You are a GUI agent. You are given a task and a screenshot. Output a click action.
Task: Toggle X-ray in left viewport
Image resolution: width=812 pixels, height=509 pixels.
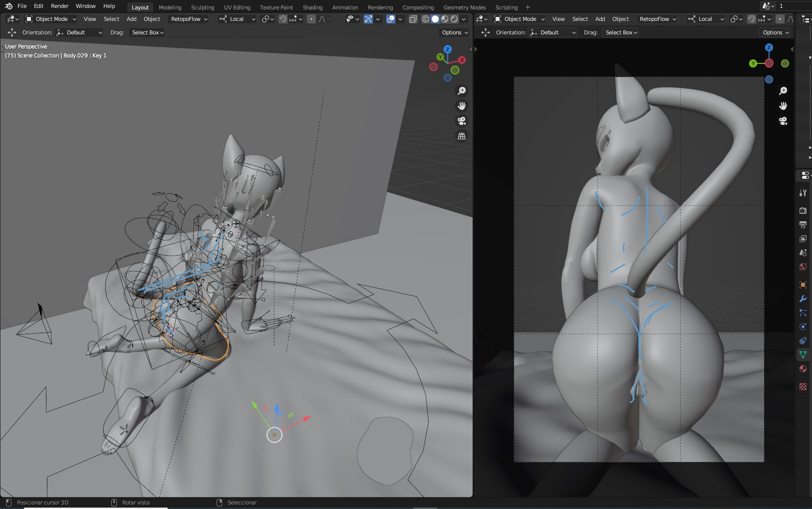point(413,19)
